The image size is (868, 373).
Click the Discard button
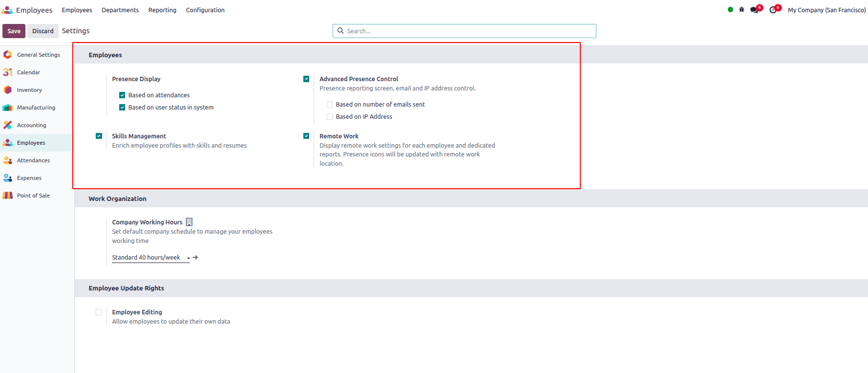point(43,31)
